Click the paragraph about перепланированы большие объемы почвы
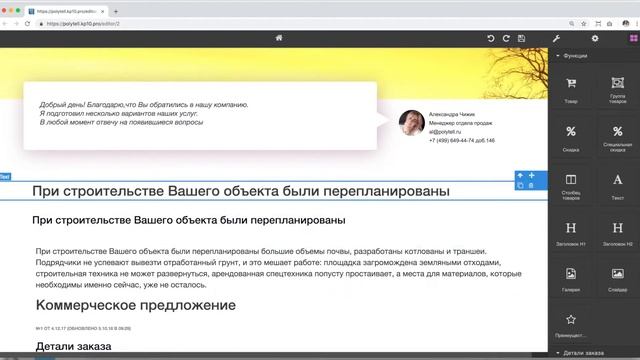This screenshot has height=360, width=640. tap(278, 268)
